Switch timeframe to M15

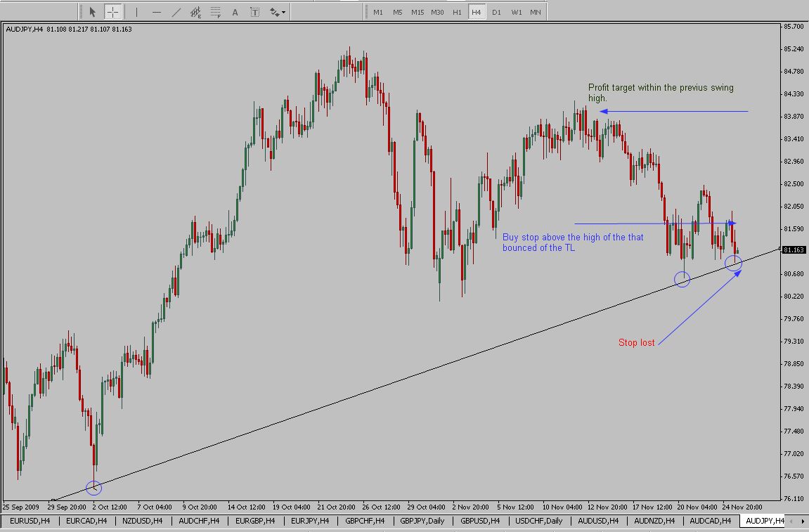[418, 12]
